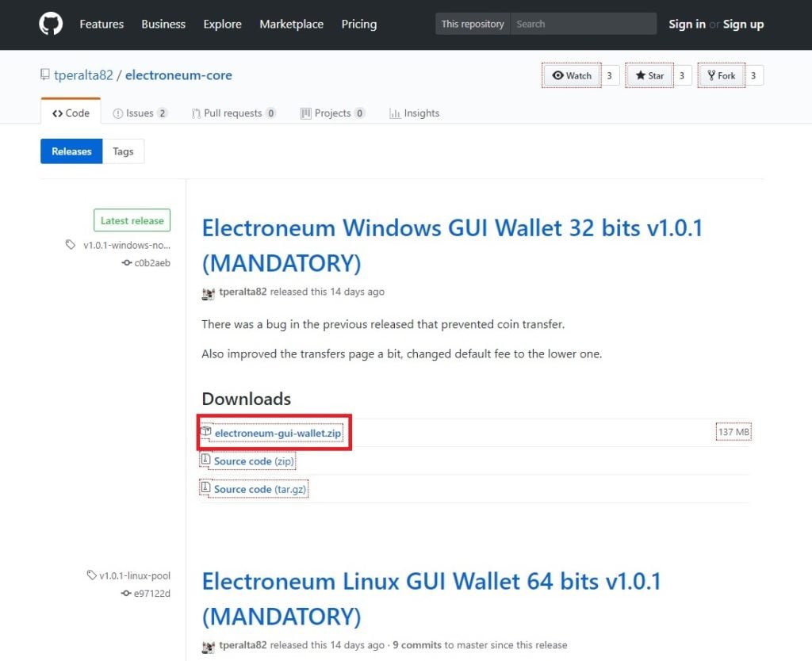This screenshot has height=661, width=812.
Task: View the watchers count next to Watch
Action: 610,75
